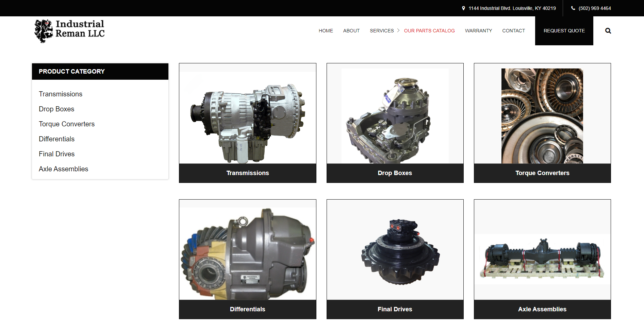Open Axle Assemblies from the sidebar
Viewport: 644px width, 328px height.
point(63,169)
